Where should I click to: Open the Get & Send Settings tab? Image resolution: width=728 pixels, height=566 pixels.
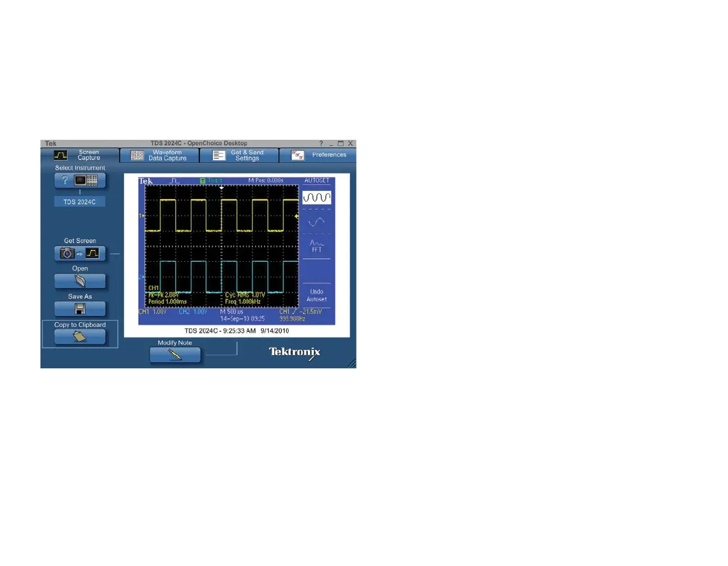(239, 156)
